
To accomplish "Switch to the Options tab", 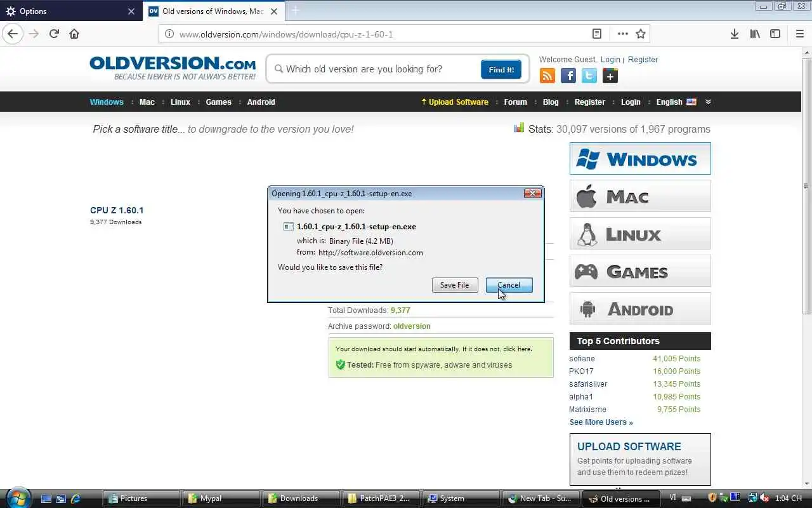I will pos(71,11).
